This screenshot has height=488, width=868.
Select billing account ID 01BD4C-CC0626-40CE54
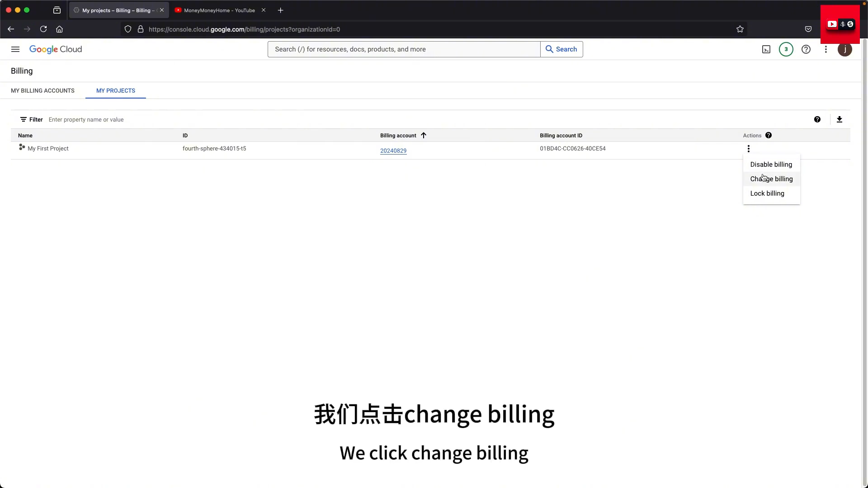point(573,149)
